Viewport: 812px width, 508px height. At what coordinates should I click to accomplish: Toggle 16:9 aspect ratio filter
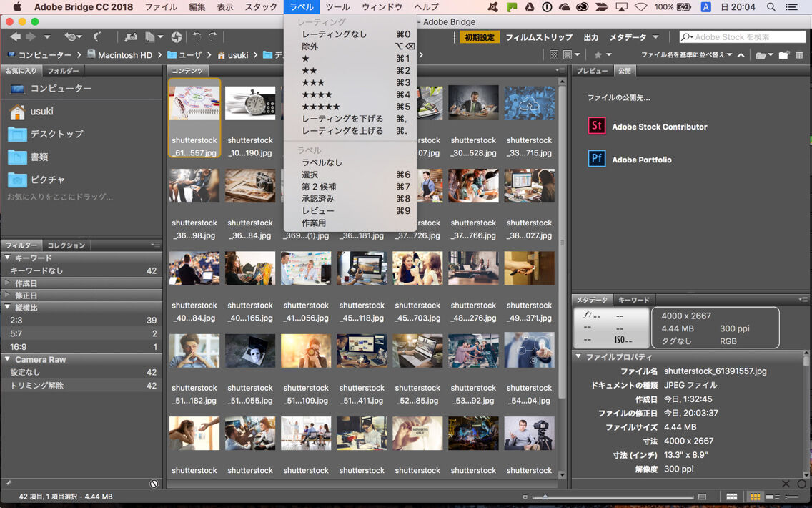81,347
